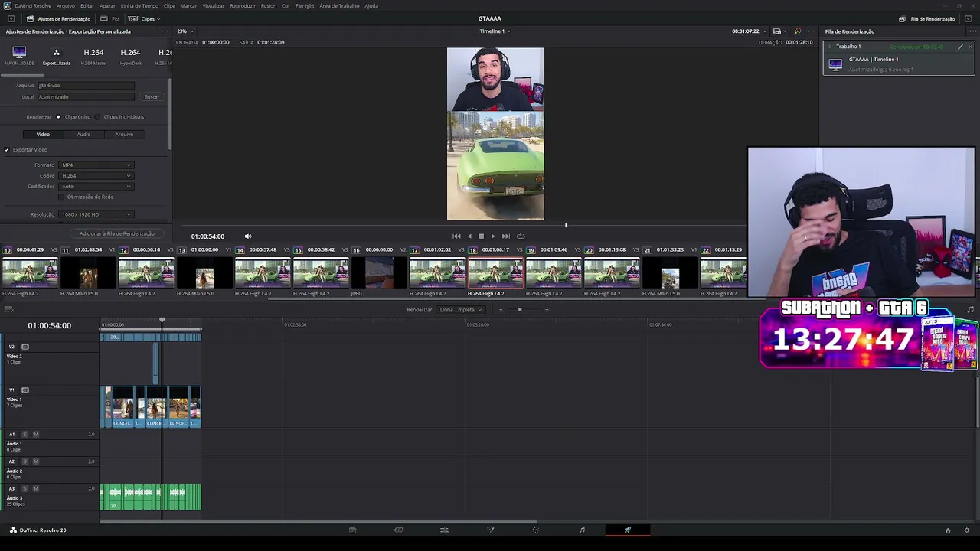Uncheck the Exportar Vídeo checkbox
980x551 pixels.
click(x=7, y=150)
